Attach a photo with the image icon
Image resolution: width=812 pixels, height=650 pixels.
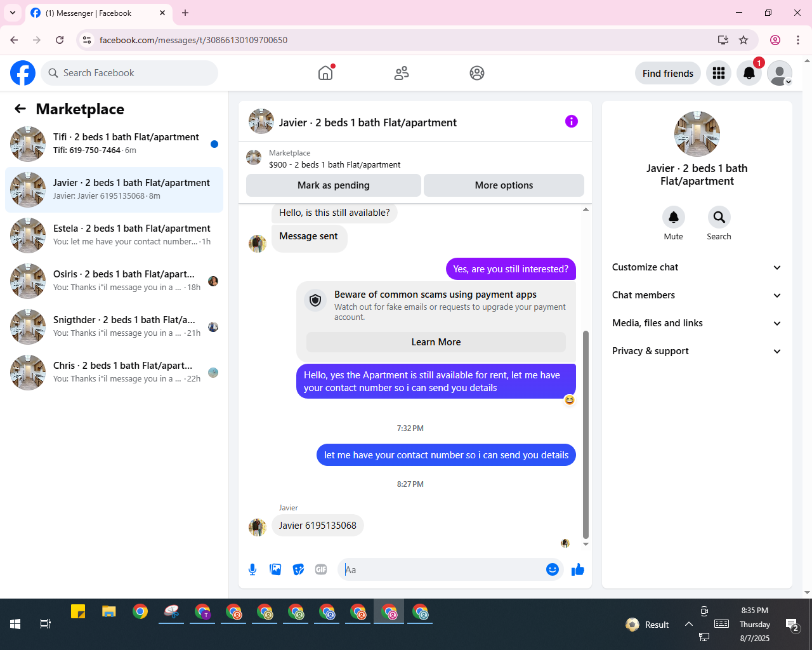275,569
